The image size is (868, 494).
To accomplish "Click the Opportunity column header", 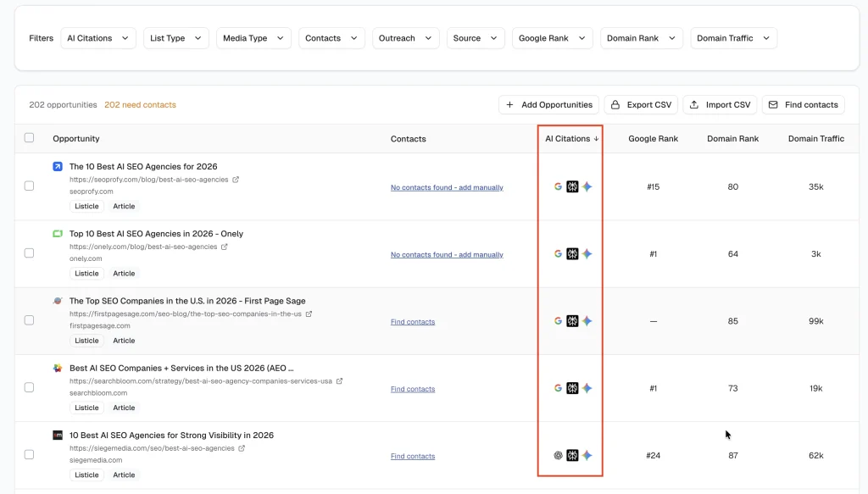I will [x=76, y=139].
